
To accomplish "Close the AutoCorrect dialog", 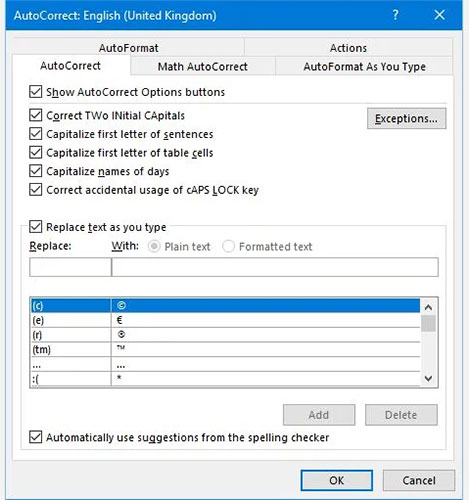I will (x=439, y=15).
